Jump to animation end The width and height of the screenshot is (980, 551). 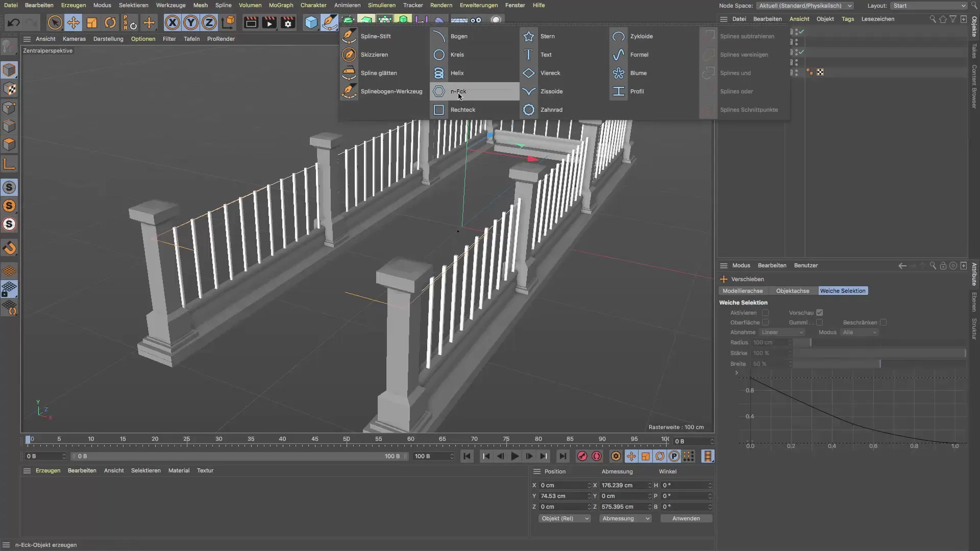(562, 456)
